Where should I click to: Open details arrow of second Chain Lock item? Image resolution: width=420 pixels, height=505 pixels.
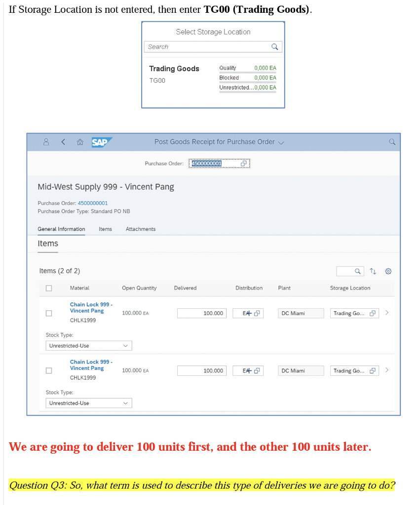tap(387, 370)
